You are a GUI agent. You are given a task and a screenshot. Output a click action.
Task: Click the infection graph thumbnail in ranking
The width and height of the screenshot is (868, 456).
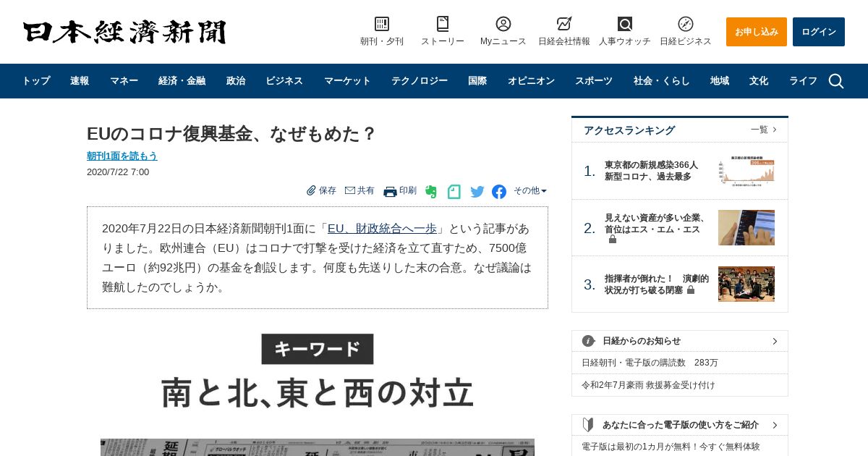(746, 171)
